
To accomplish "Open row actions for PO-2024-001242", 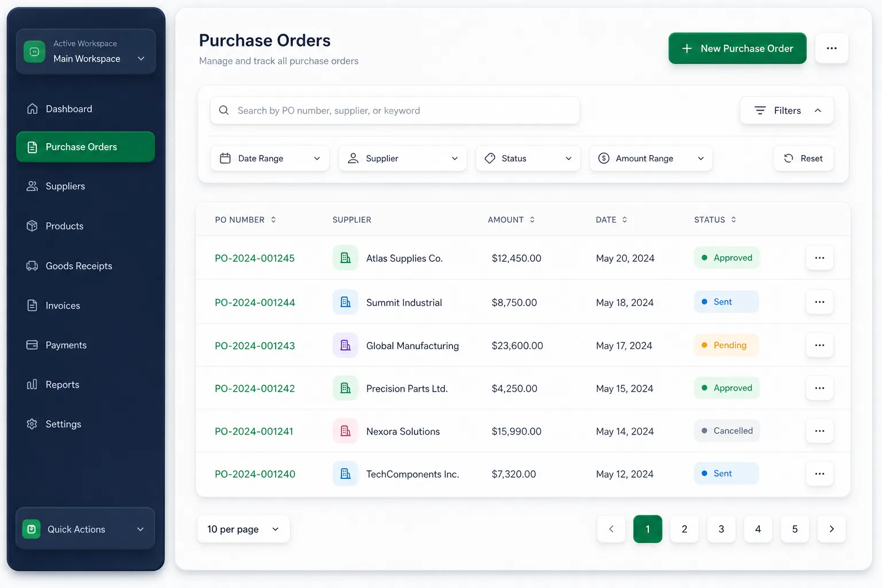I will click(x=819, y=388).
